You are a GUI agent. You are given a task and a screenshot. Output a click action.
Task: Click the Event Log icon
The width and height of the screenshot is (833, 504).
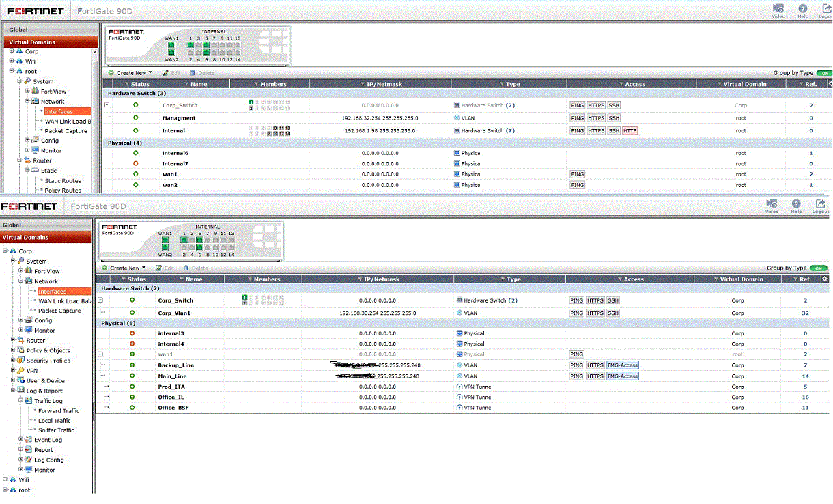pos(29,440)
